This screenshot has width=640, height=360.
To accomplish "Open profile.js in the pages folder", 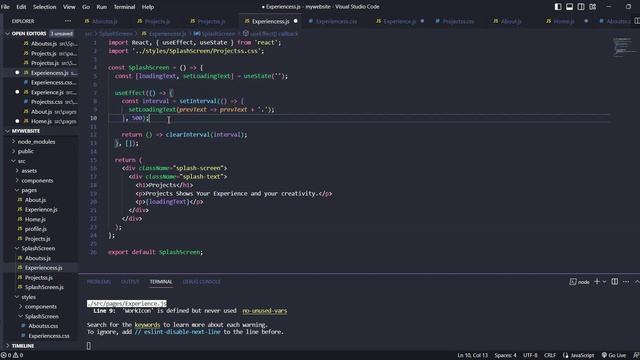I will click(x=36, y=229).
